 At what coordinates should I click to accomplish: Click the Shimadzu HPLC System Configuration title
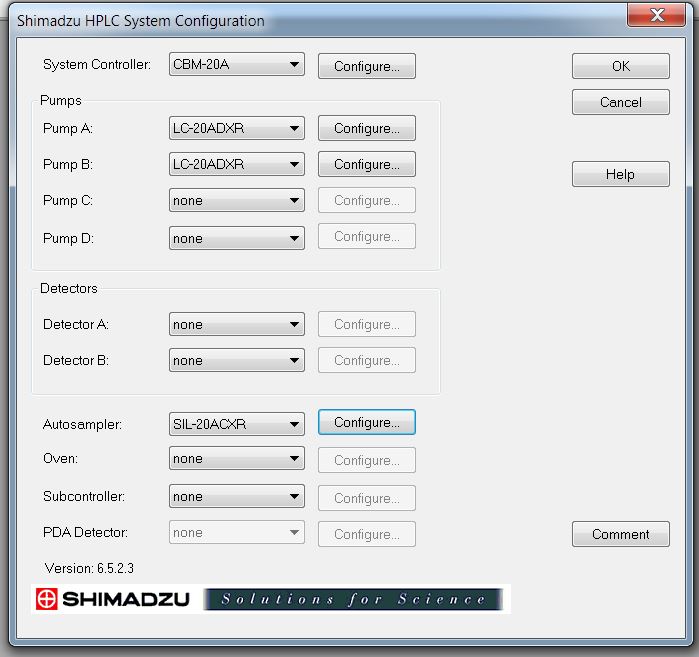point(140,21)
